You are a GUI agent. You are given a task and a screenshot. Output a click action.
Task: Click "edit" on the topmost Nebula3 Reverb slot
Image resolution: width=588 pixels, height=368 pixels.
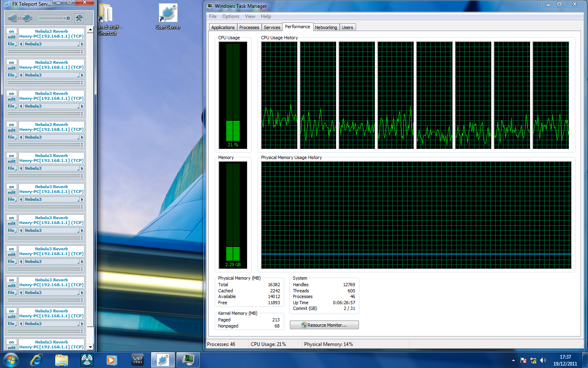click(x=11, y=37)
